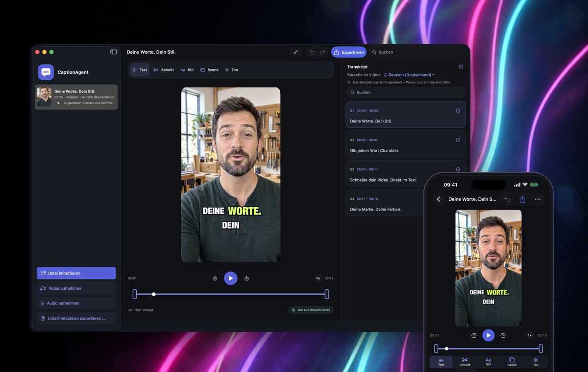Click timestamp 00:03 – 00:07 of segment 02
The image size is (588, 372).
point(367,140)
